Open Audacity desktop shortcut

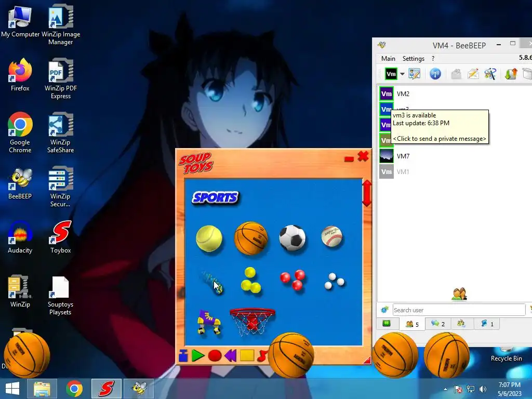[20, 237]
